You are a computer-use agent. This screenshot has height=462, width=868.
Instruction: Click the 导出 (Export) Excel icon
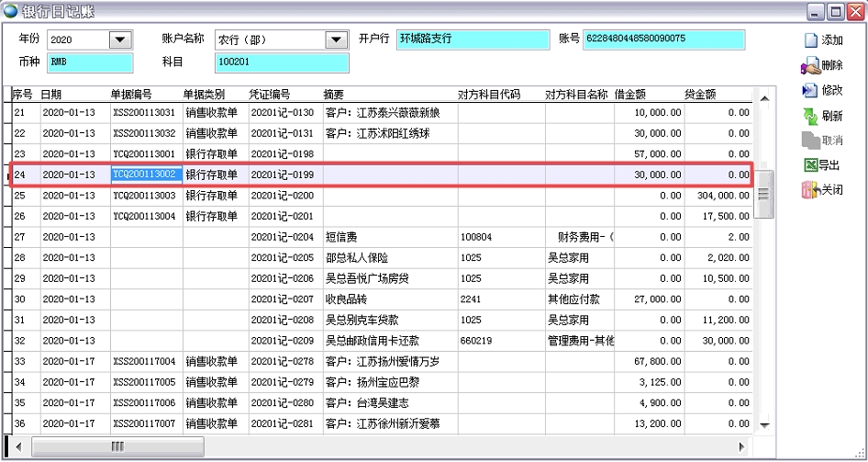[x=810, y=165]
